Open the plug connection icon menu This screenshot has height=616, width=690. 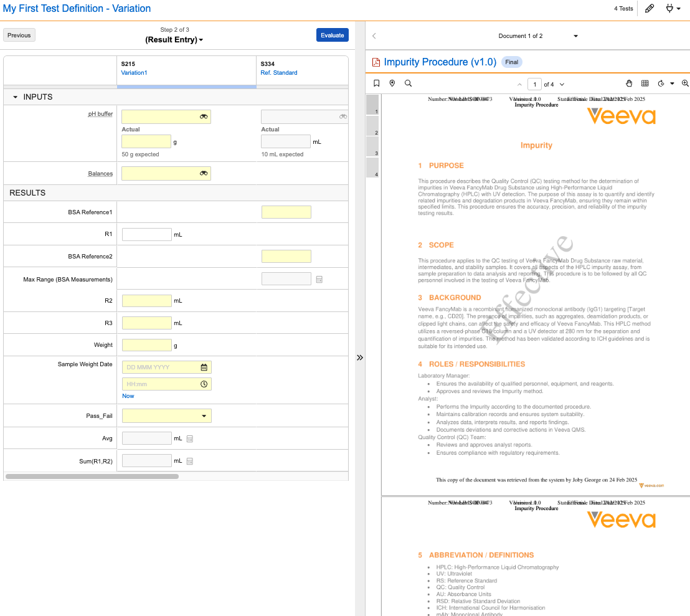(x=673, y=8)
